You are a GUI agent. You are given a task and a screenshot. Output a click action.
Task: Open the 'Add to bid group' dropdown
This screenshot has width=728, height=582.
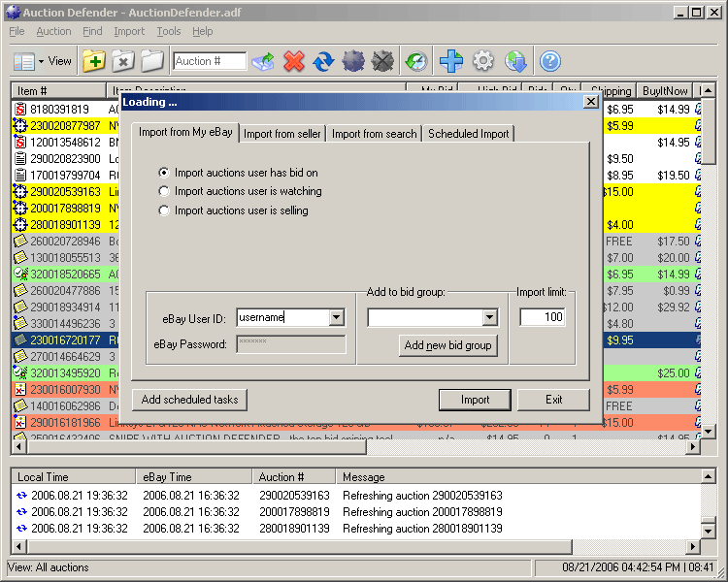pos(489,317)
